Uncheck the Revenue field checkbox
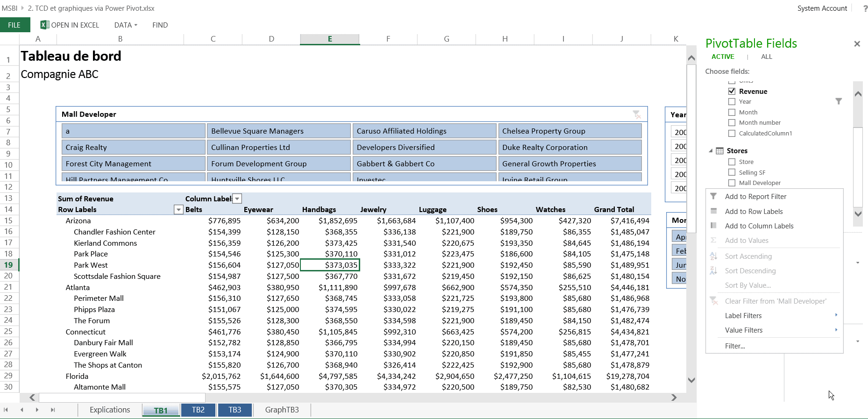 point(732,92)
